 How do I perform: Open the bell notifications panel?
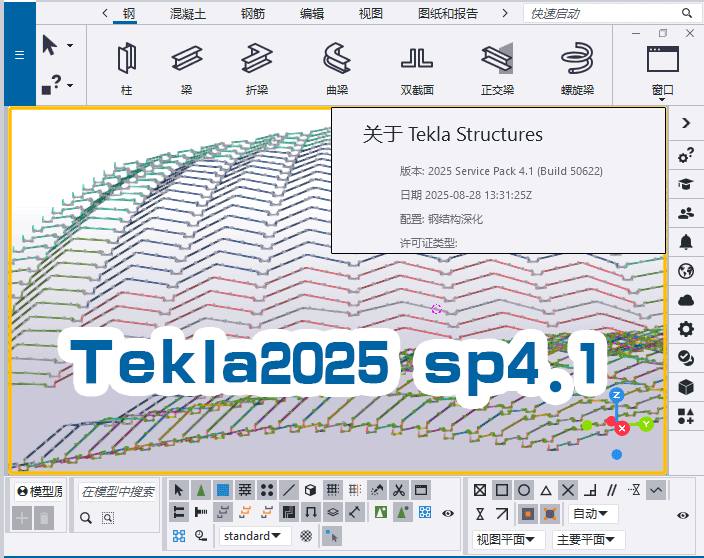point(686,242)
